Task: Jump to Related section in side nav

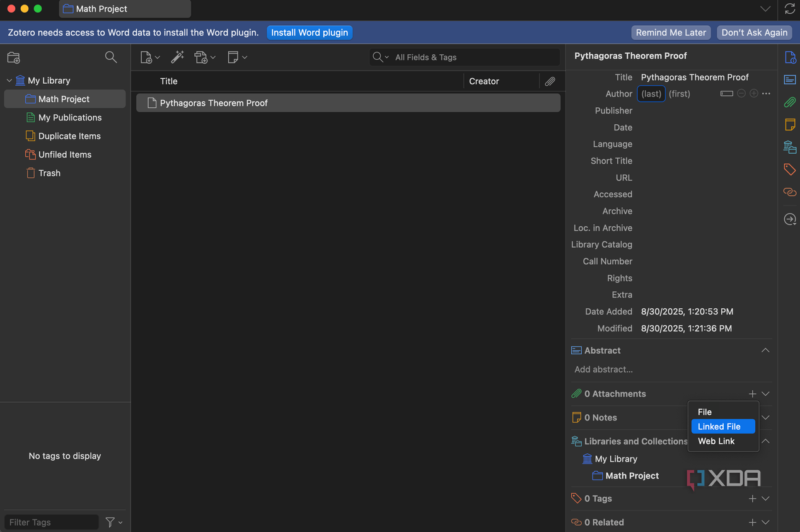Action: tap(790, 192)
